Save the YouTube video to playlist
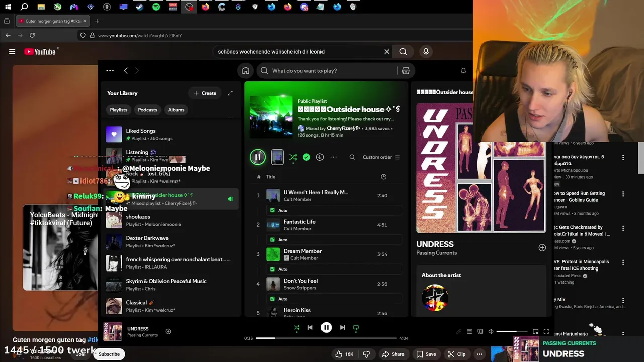Image resolution: width=644 pixels, height=362 pixels. [x=426, y=354]
